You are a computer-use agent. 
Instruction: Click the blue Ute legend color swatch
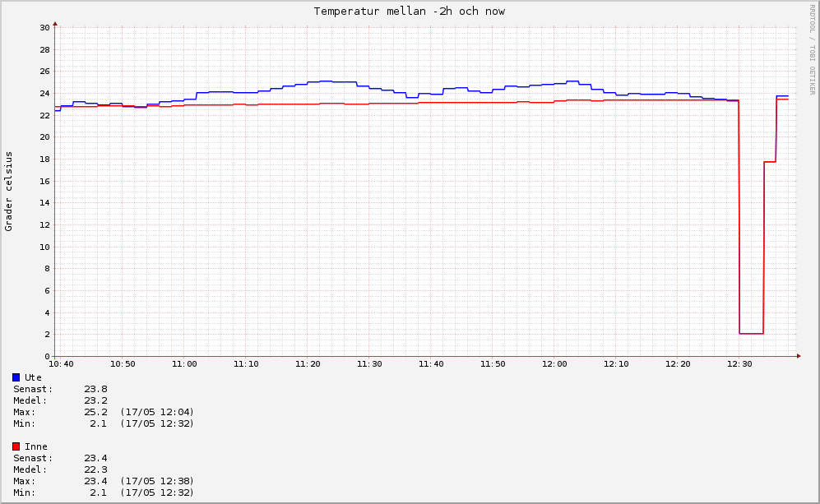click(x=16, y=377)
